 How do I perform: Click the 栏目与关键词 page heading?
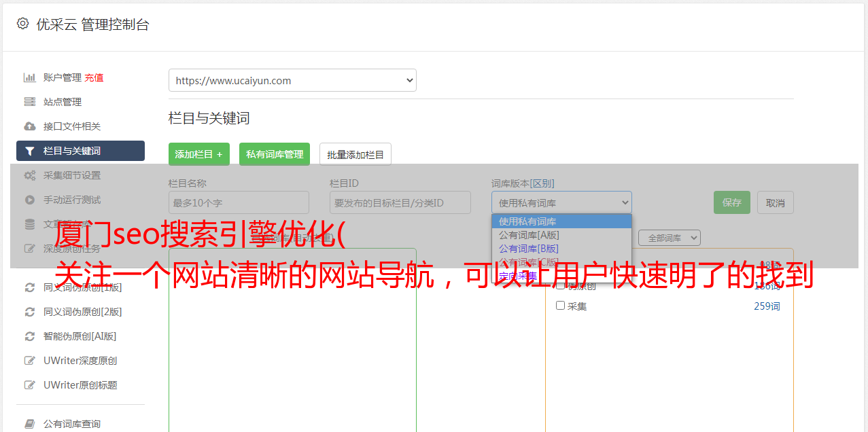pyautogui.click(x=209, y=118)
